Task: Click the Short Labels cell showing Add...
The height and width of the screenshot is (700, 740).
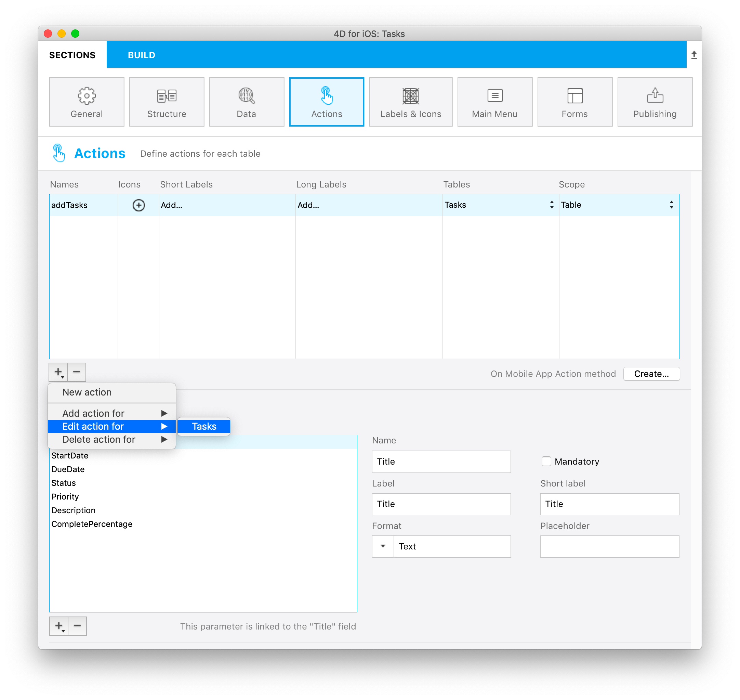Action: [x=227, y=205]
